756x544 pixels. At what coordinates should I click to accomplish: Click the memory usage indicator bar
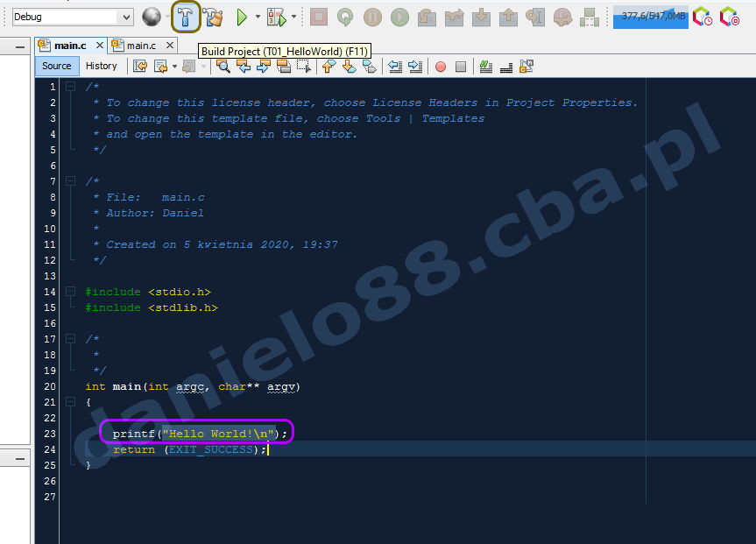650,17
